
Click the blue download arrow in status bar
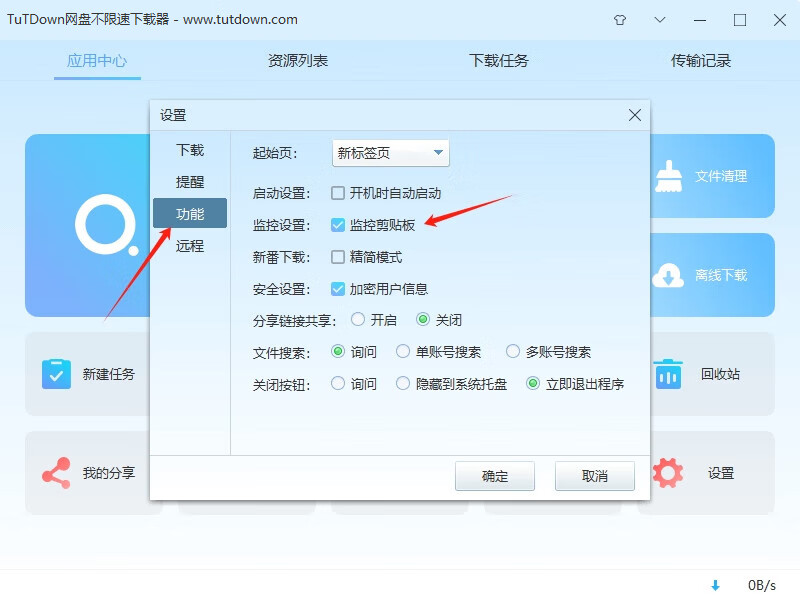click(715, 585)
